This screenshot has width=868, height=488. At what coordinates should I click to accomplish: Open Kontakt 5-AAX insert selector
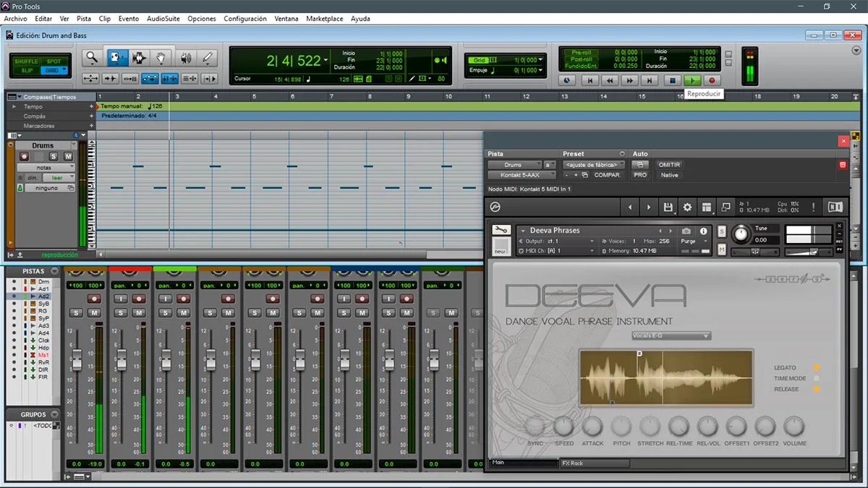click(x=522, y=175)
